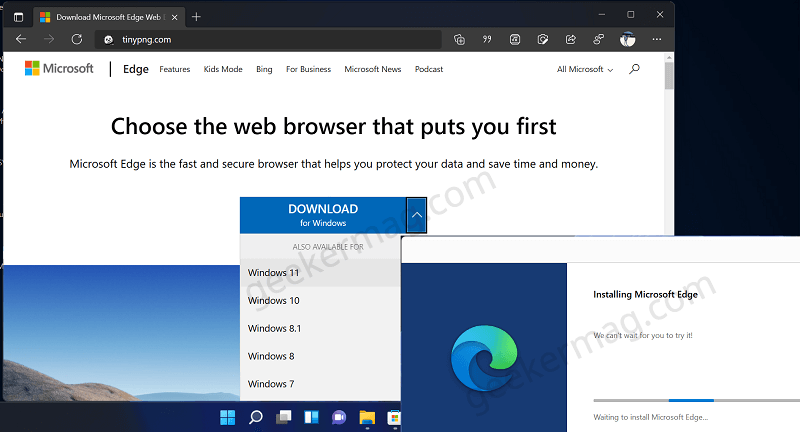Viewport: 800px width, 432px height.
Task: Click the Edge brand link in header
Action: [x=136, y=69]
